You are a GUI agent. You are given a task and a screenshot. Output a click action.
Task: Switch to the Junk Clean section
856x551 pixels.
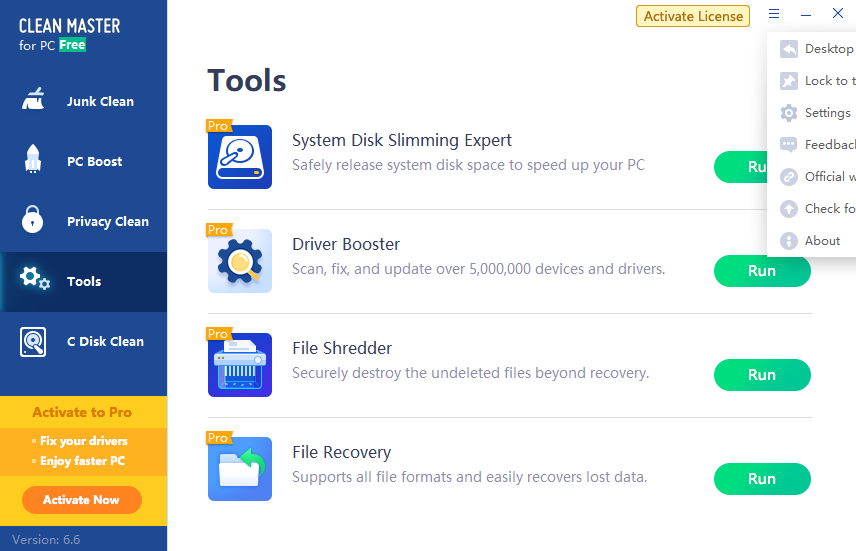(84, 102)
